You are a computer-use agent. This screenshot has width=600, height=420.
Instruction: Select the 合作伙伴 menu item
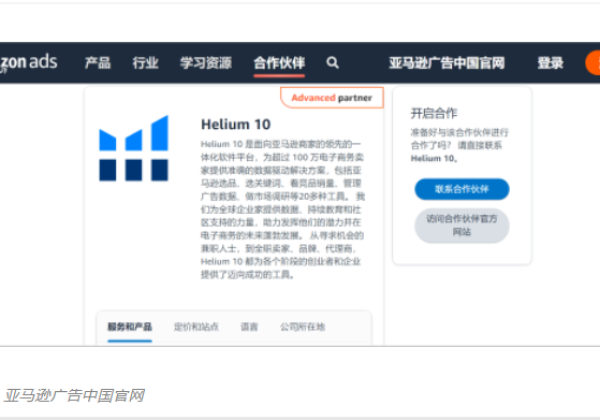(x=279, y=63)
